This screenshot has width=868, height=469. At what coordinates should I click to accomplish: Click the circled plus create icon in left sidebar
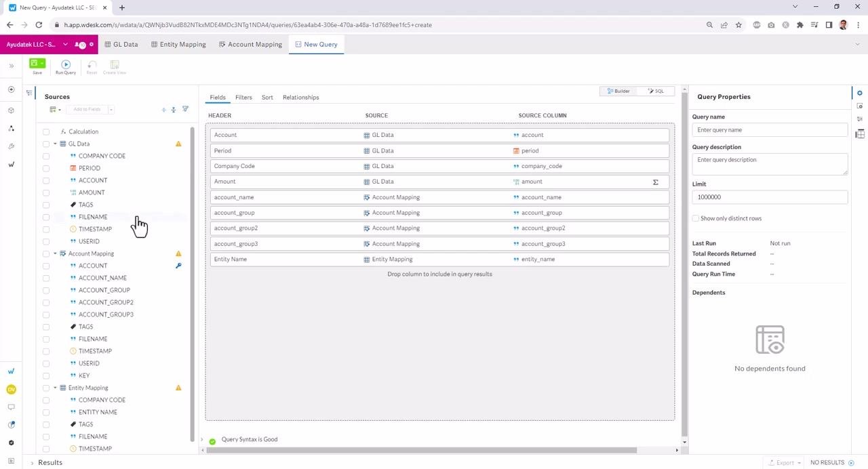11,89
